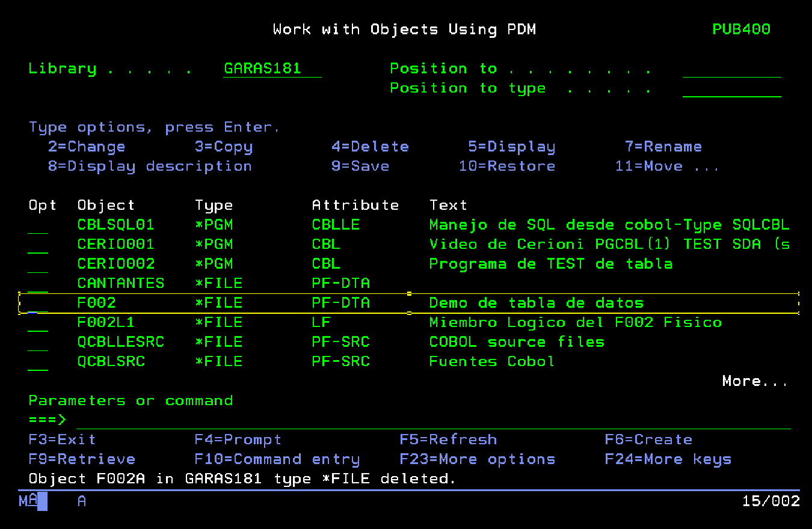Click the Opt field for CBLSQL01
Screen dimensions: 812x529
click(38, 225)
